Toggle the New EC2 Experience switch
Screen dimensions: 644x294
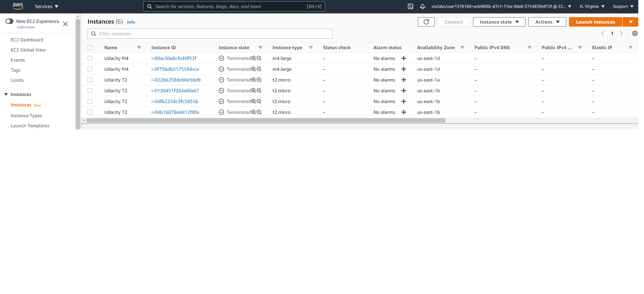coord(9,21)
